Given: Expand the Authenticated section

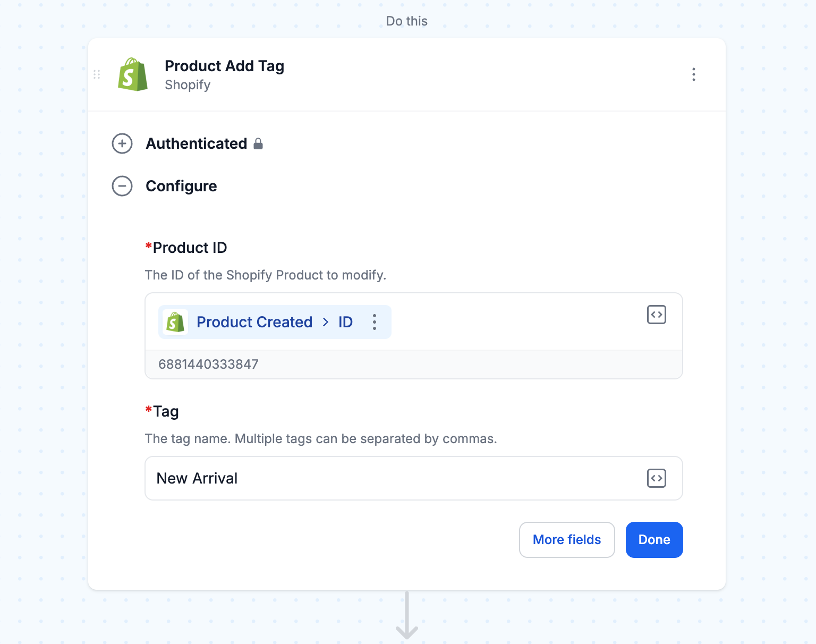Looking at the screenshot, I should 122,143.
